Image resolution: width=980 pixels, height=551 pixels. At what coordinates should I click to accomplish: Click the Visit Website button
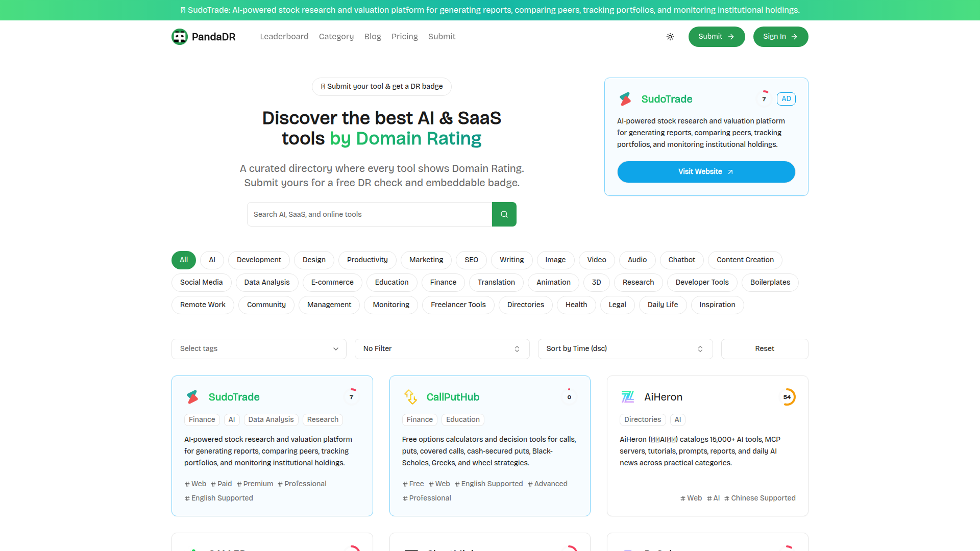pos(706,172)
